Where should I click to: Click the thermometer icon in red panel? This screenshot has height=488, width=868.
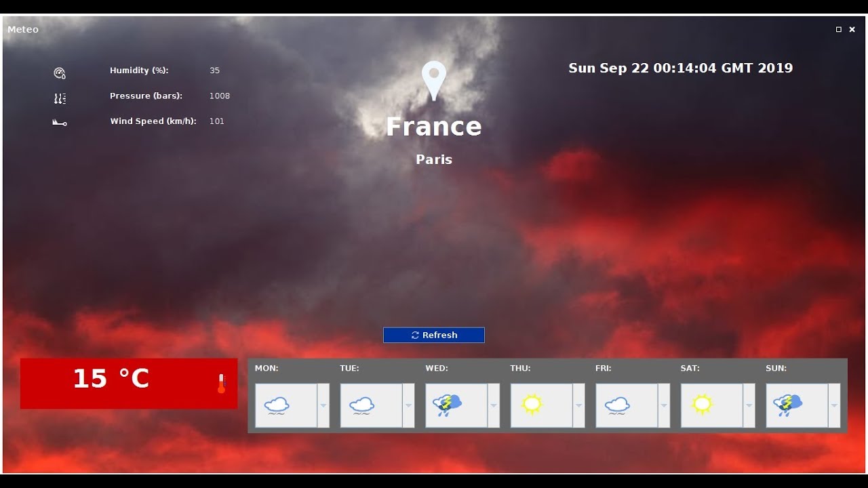221,383
